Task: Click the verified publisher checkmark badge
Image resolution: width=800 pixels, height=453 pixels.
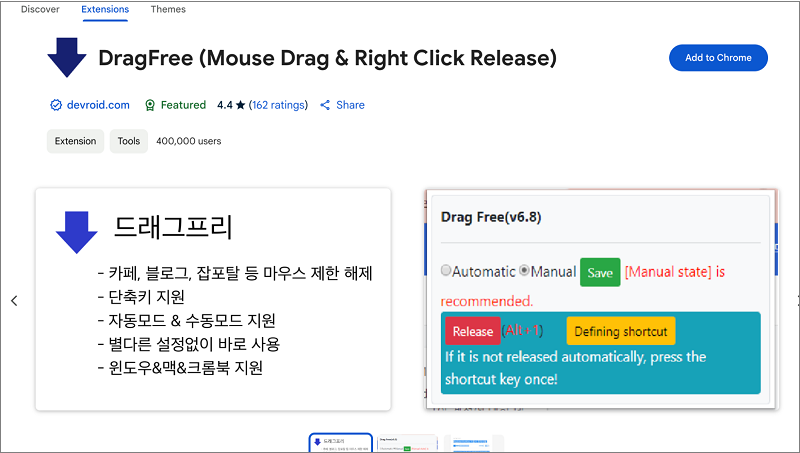Action: tap(56, 105)
